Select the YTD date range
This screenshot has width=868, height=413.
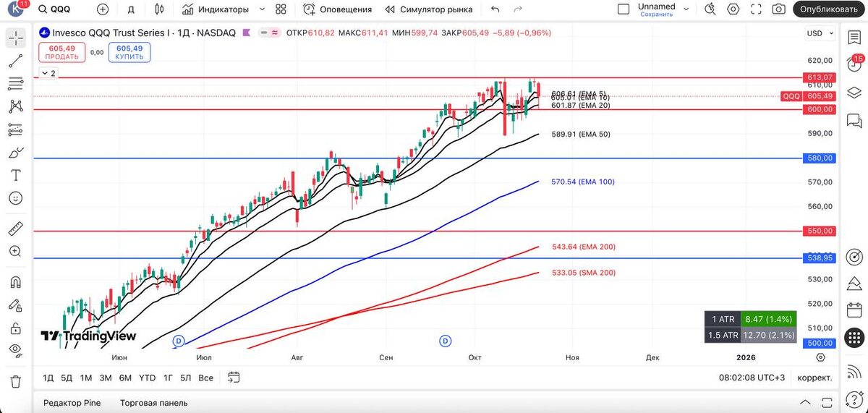147,378
